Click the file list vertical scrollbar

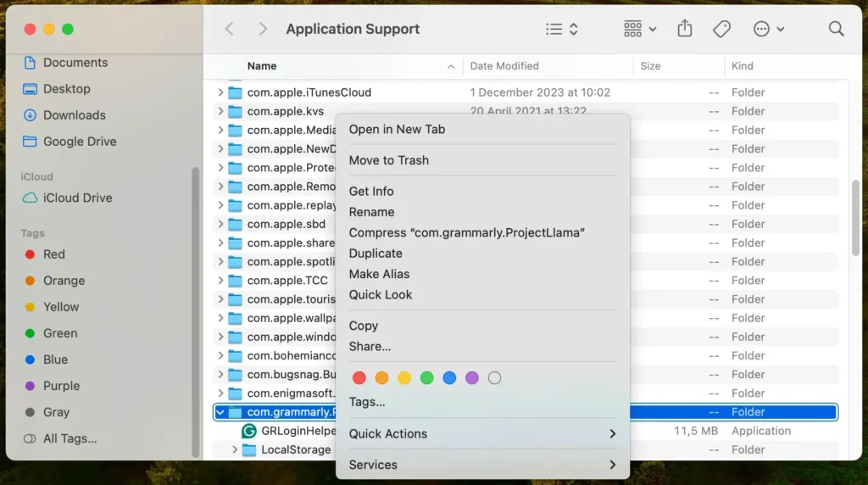(855, 218)
